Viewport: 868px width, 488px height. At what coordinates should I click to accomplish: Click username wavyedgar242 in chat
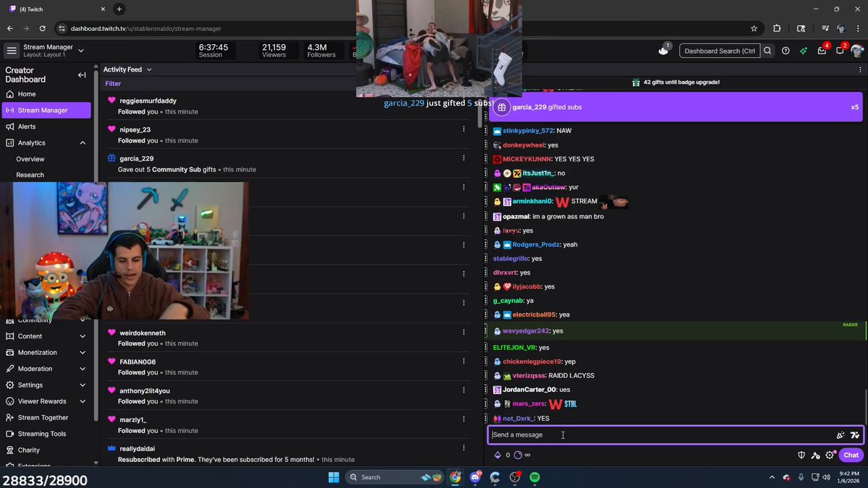click(526, 330)
